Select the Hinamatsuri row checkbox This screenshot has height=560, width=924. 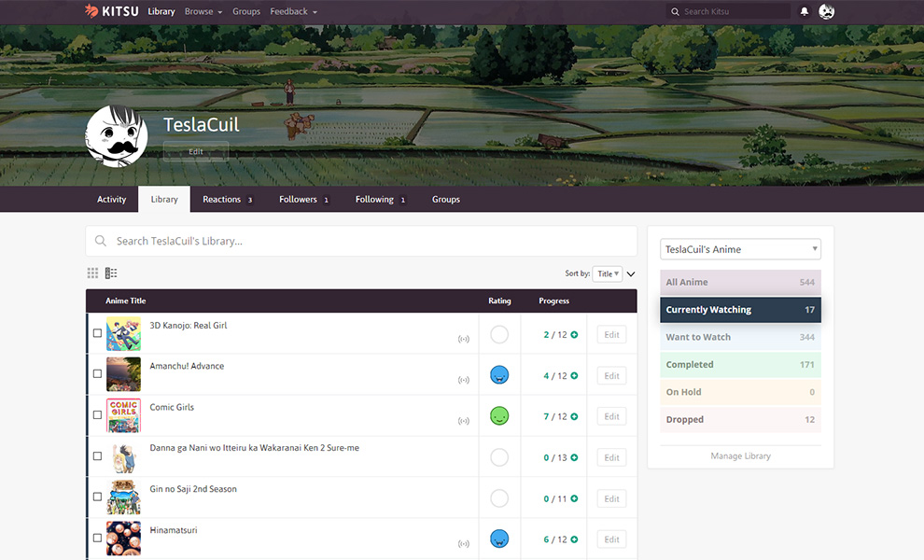98,539
